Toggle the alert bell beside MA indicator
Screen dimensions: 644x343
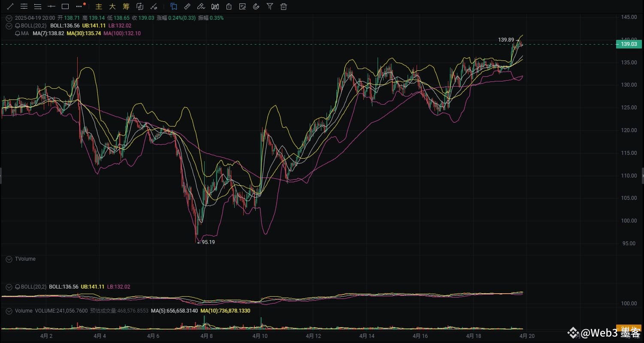tap(18, 33)
